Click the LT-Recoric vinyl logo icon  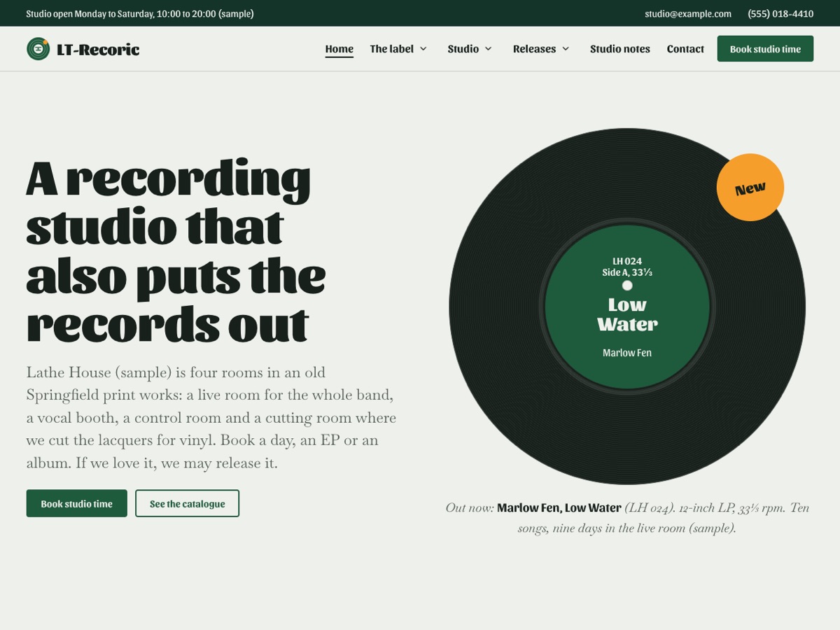(x=38, y=49)
